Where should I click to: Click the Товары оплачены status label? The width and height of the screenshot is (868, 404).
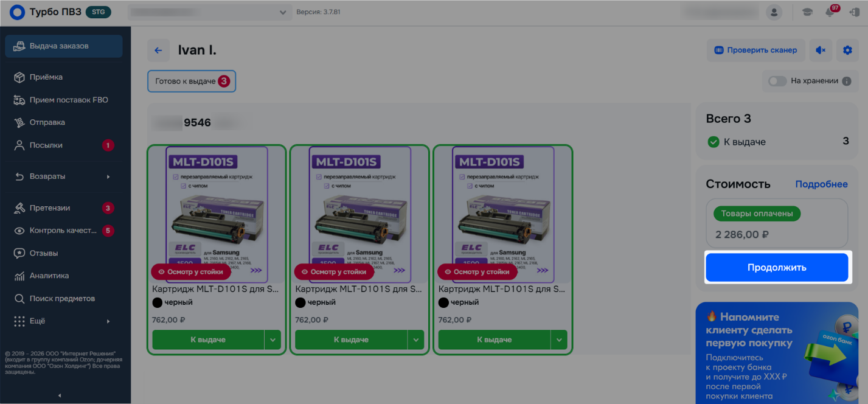click(757, 214)
